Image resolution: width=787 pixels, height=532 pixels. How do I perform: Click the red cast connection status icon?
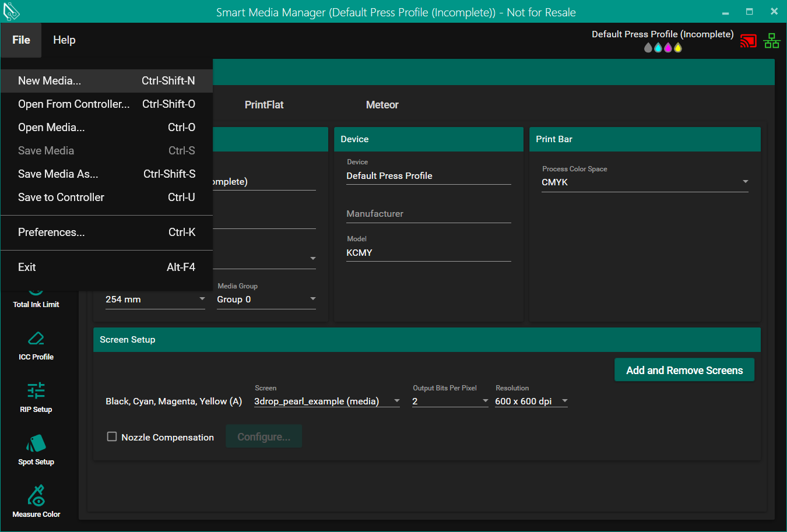[x=748, y=41]
